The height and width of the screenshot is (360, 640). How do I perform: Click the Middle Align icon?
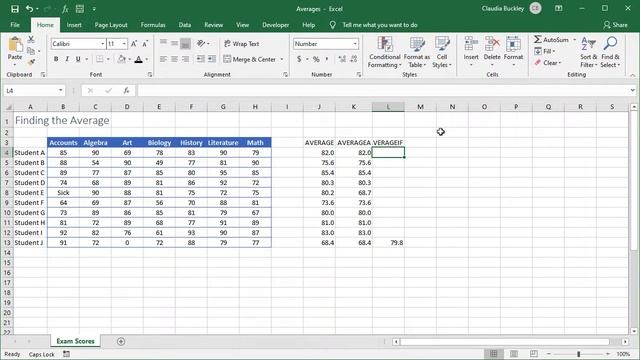point(174,43)
